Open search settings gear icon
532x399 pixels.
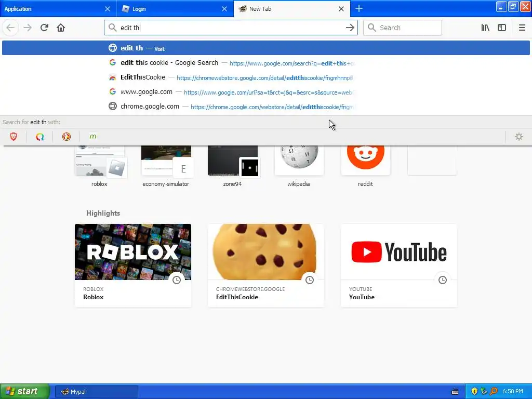519,137
